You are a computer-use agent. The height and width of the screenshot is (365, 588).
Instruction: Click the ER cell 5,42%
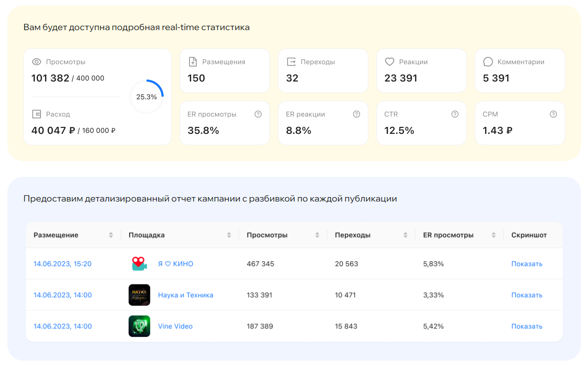434,326
